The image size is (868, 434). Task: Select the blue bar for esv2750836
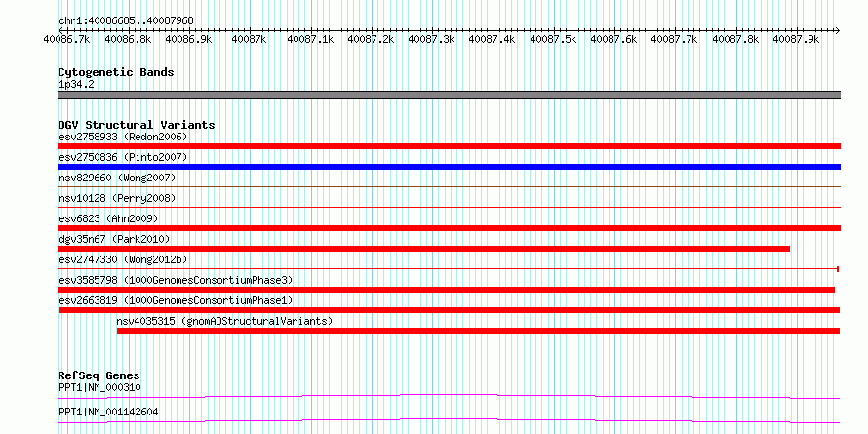pos(449,167)
